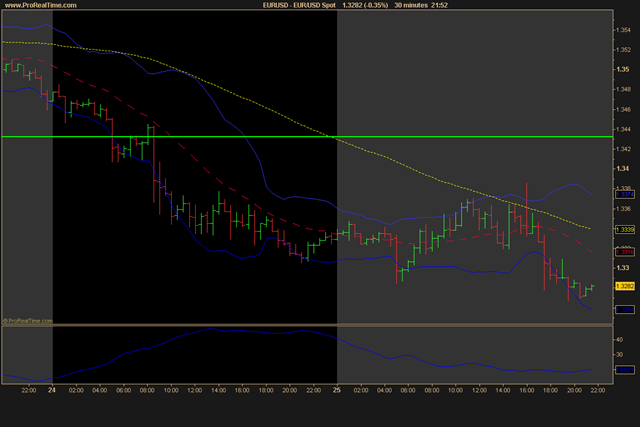The image size is (640, 427).
Task: Click the 1.34 price axis label
Action: tap(622, 169)
